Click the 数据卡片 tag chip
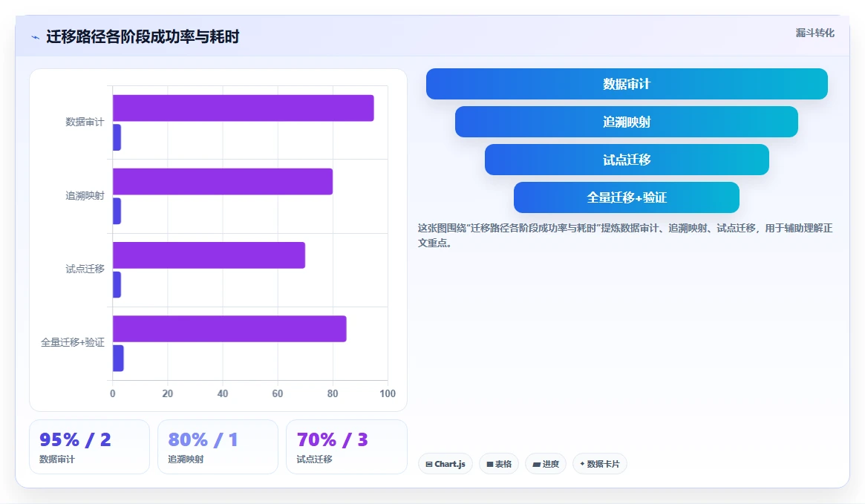865x504 pixels. (x=600, y=464)
